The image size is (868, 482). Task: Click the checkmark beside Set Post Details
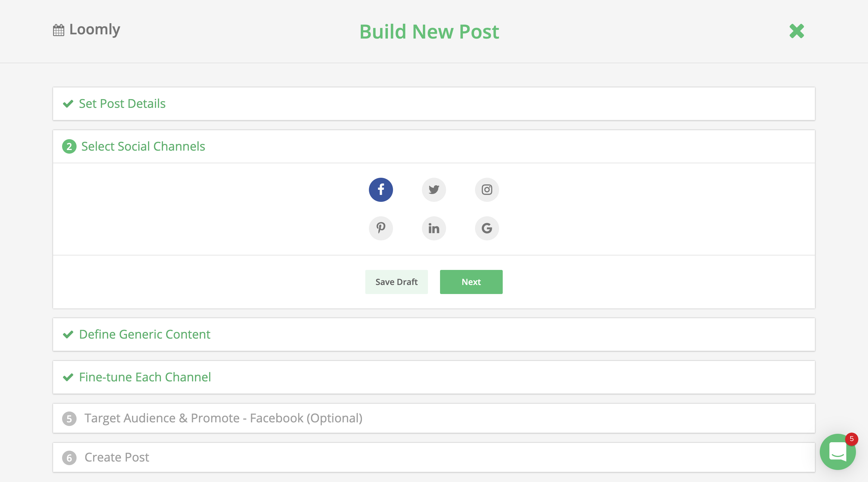[68, 104]
